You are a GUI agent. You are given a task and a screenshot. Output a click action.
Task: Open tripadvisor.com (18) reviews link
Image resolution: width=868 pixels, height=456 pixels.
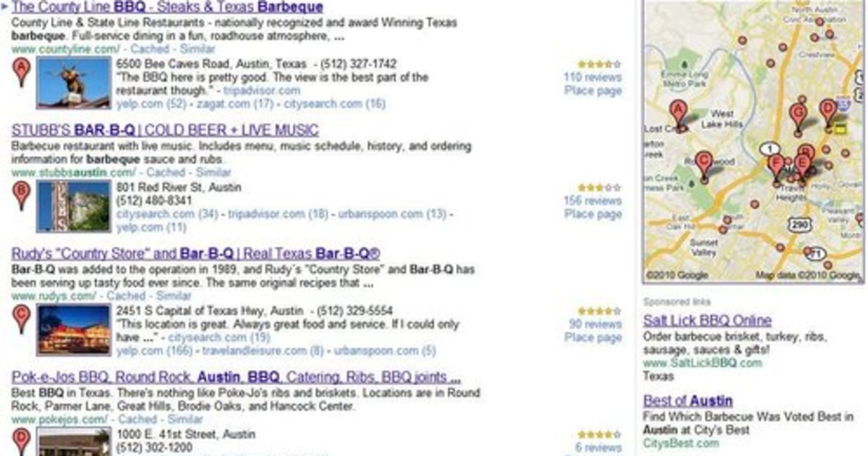[x=278, y=214]
